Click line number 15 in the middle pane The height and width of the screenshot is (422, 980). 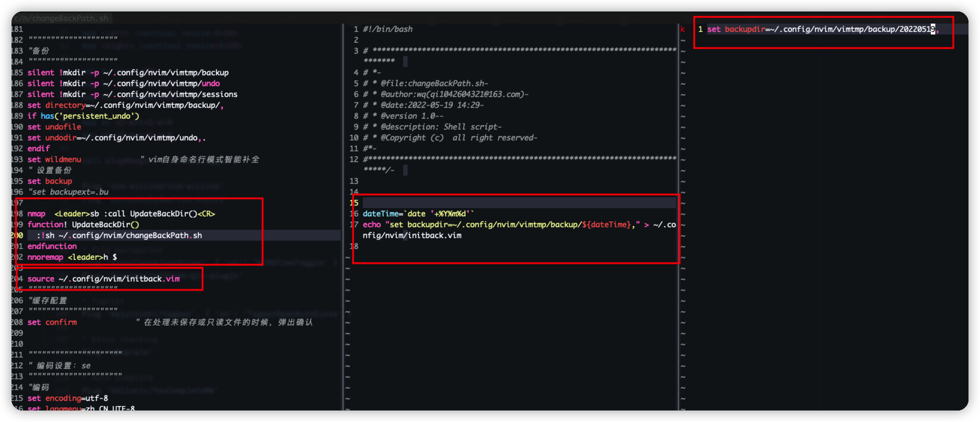(354, 203)
